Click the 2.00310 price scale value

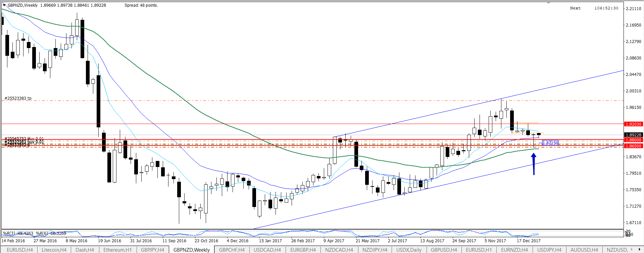click(x=634, y=91)
